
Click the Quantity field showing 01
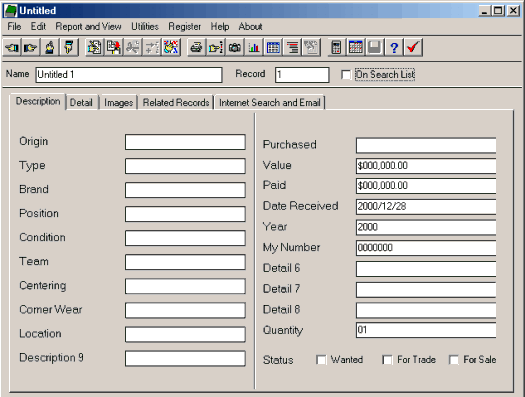426,330
